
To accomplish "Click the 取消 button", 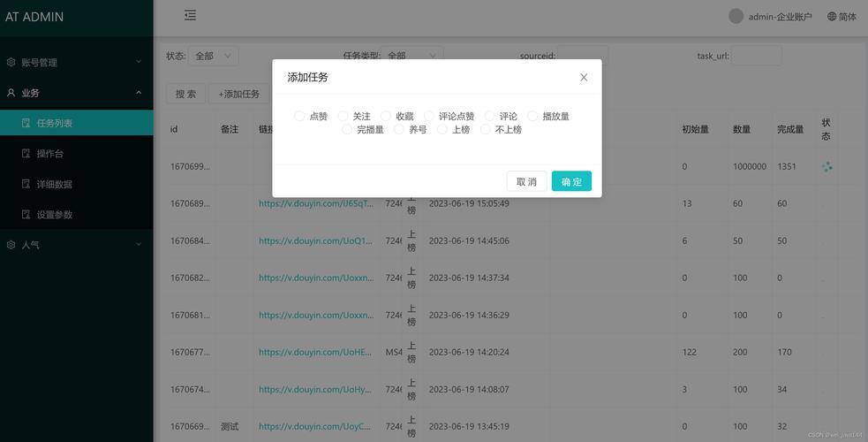I will 526,181.
